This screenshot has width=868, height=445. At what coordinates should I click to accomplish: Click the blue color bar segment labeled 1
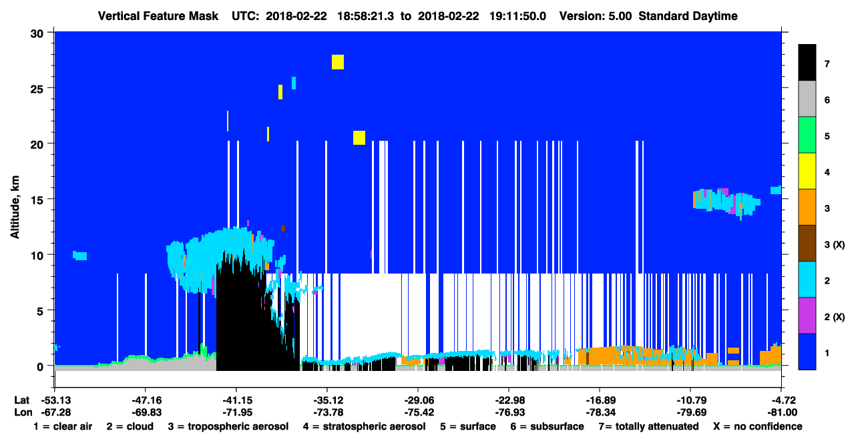(x=807, y=352)
